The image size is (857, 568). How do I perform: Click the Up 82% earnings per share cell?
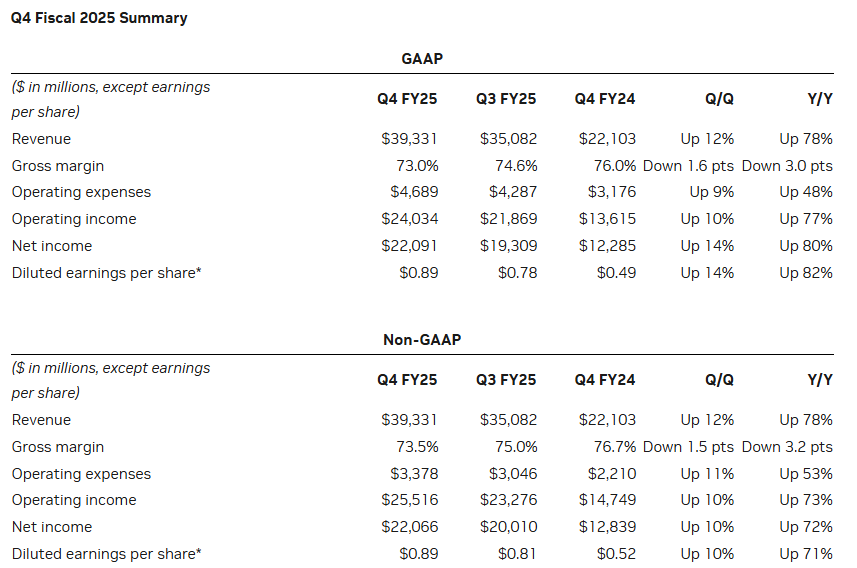(x=806, y=273)
